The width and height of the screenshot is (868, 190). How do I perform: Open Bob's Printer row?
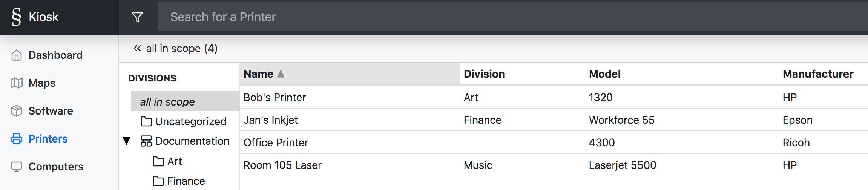coord(554,97)
